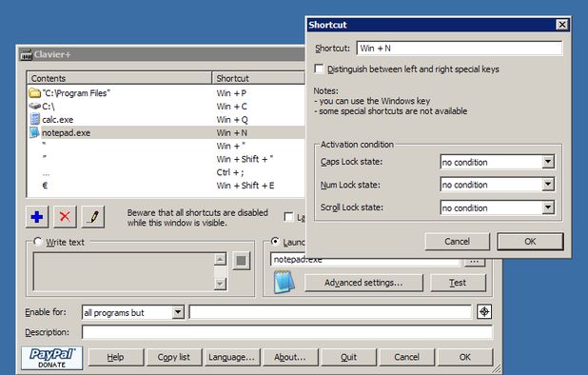The image size is (588, 375).
Task: Click the browse "..." button beside notepad.exe field
Action: click(475, 262)
